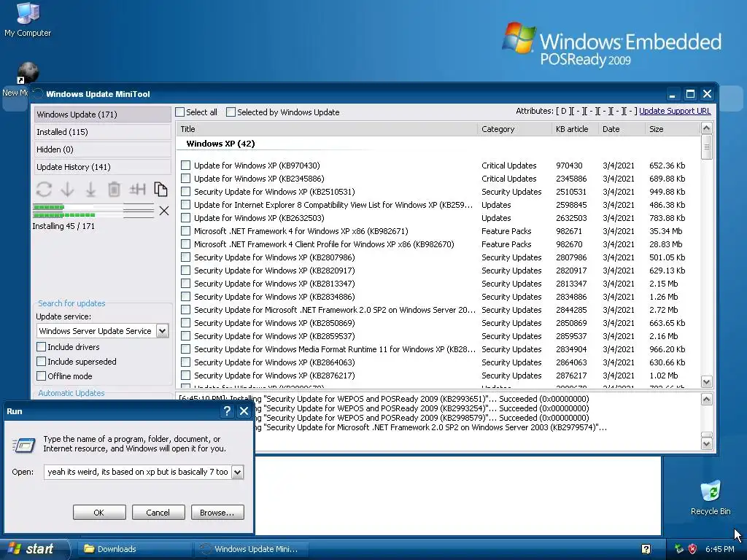Cancel the installation with the X icon

click(164, 211)
